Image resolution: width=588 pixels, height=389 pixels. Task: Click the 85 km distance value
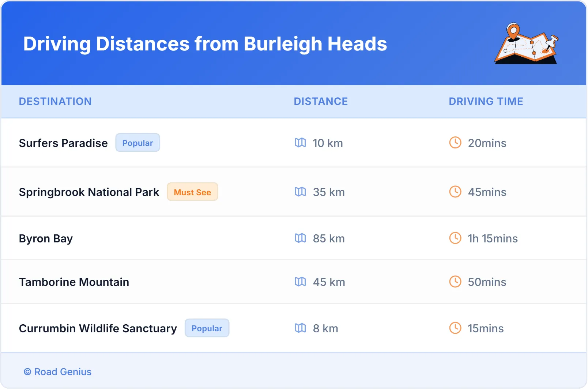[329, 238]
